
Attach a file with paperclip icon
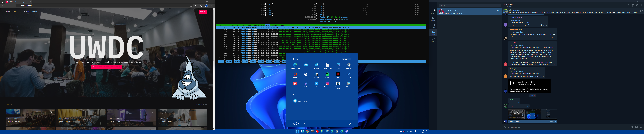(x=505, y=127)
